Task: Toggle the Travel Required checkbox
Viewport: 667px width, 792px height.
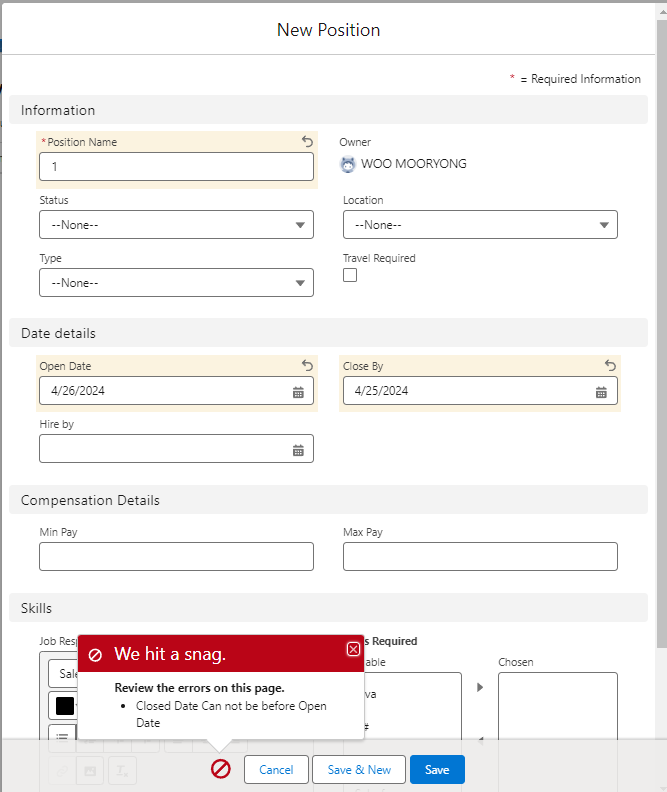Action: click(350, 276)
